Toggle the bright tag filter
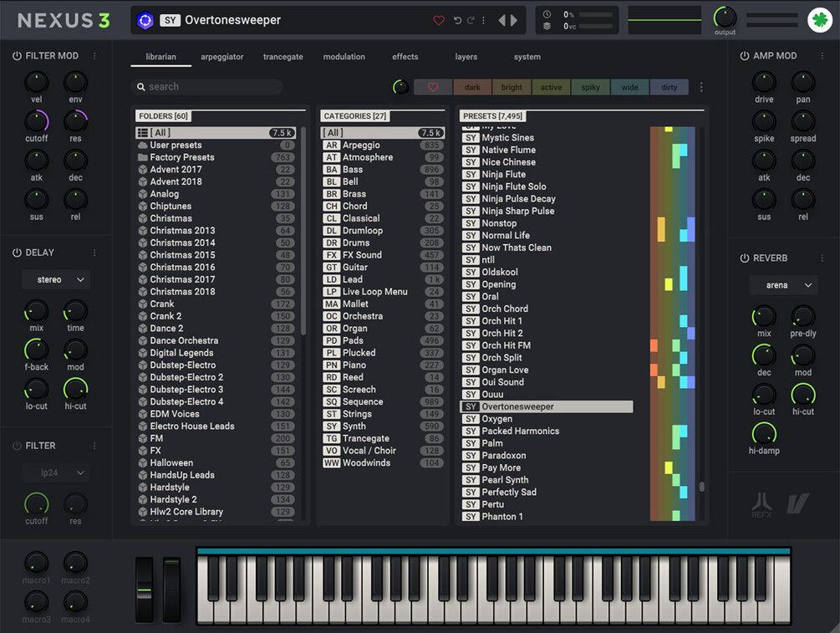This screenshot has height=633, width=840. 512,87
